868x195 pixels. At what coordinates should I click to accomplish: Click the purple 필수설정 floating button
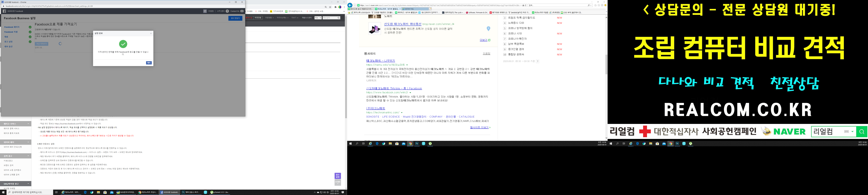pos(338,176)
